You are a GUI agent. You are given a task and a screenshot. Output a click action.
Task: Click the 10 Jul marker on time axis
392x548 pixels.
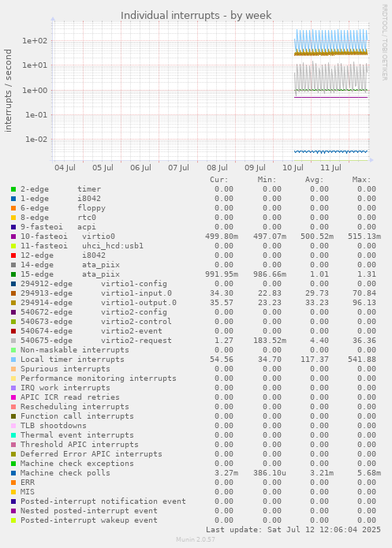293,168
